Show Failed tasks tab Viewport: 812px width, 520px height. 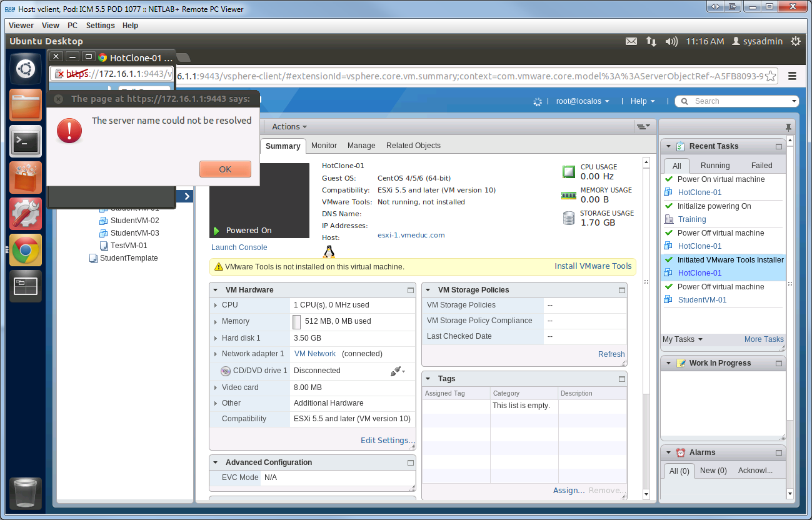(x=761, y=166)
